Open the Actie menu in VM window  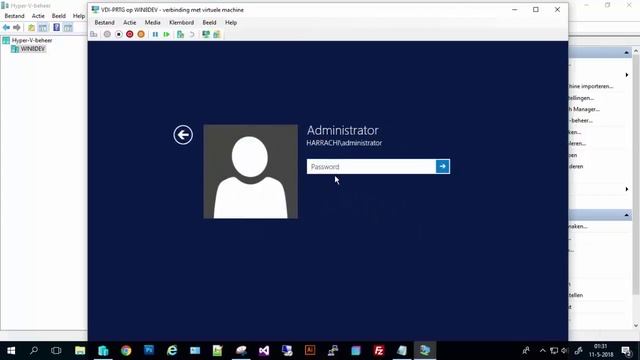[130, 22]
